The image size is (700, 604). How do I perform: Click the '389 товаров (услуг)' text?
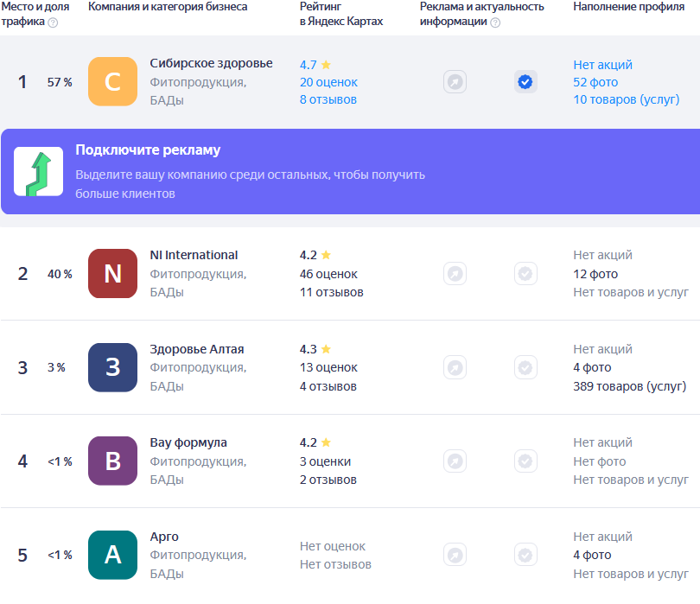[629, 386]
